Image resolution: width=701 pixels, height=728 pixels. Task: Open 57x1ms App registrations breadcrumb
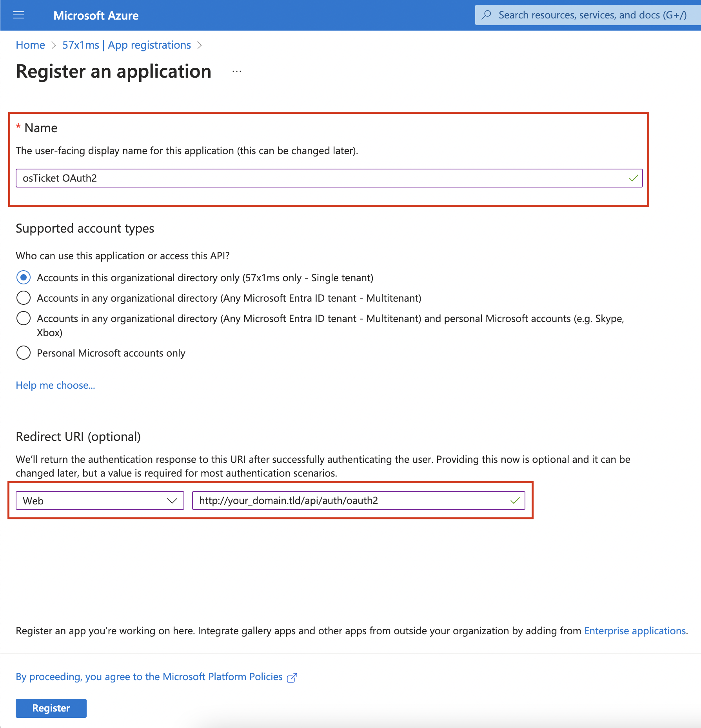(x=126, y=45)
